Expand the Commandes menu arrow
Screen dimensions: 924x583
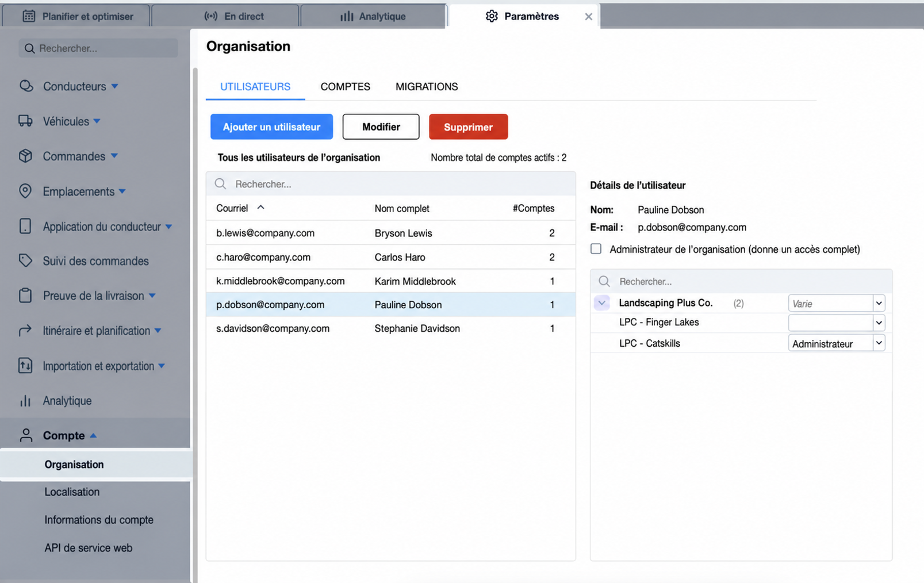[x=114, y=156]
